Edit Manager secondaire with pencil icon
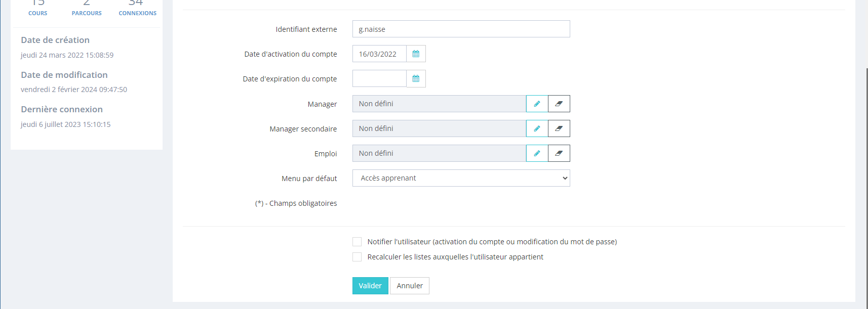 (x=537, y=128)
